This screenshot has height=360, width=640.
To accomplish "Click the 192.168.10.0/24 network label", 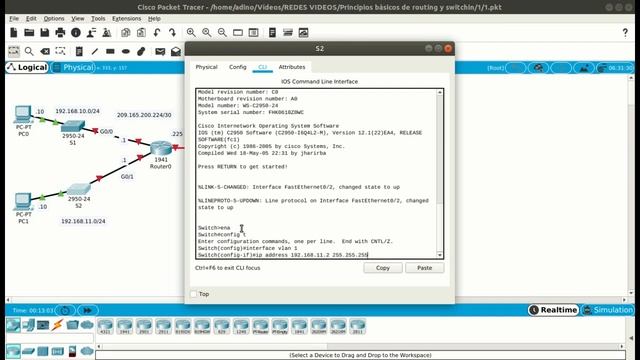I will [78, 111].
